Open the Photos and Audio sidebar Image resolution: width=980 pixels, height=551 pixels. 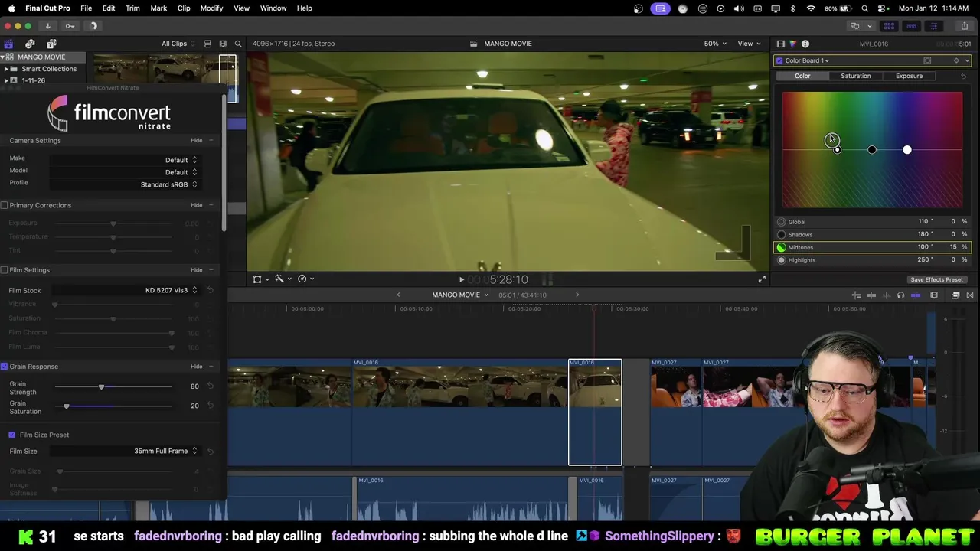tap(30, 44)
